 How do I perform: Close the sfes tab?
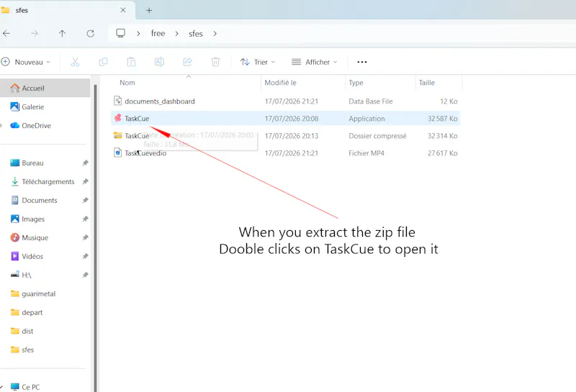[x=123, y=10]
